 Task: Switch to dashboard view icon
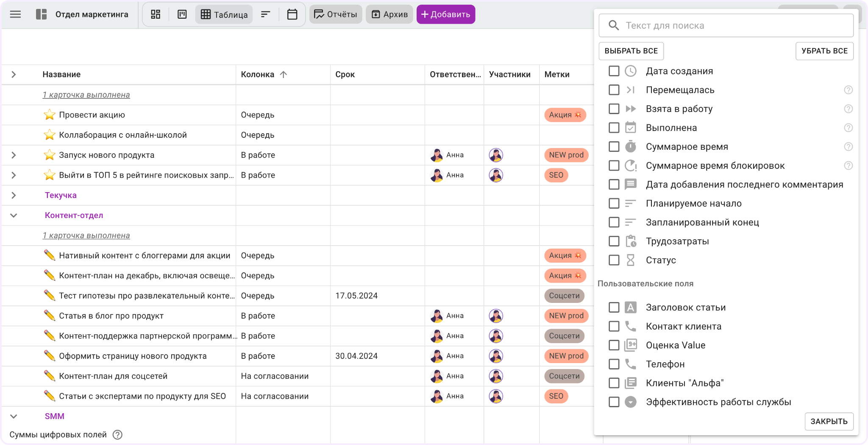pyautogui.click(x=156, y=14)
